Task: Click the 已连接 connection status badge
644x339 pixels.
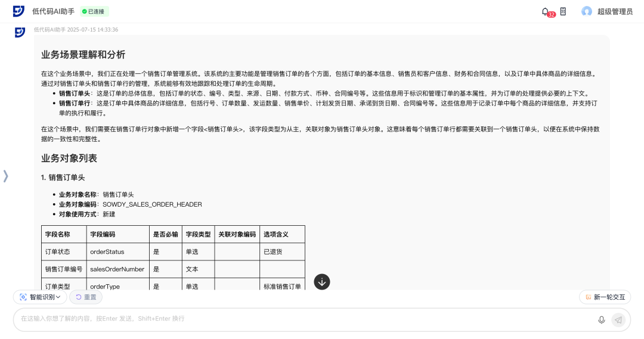Action: click(95, 11)
